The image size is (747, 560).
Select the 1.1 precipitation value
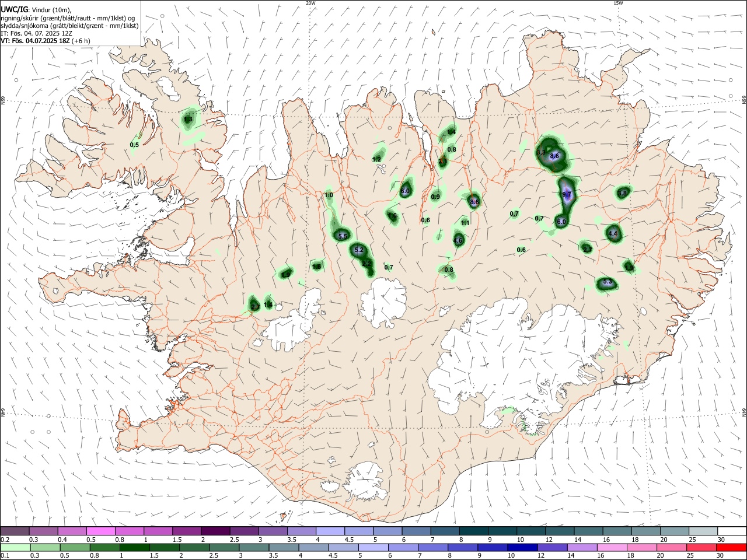pos(465,223)
